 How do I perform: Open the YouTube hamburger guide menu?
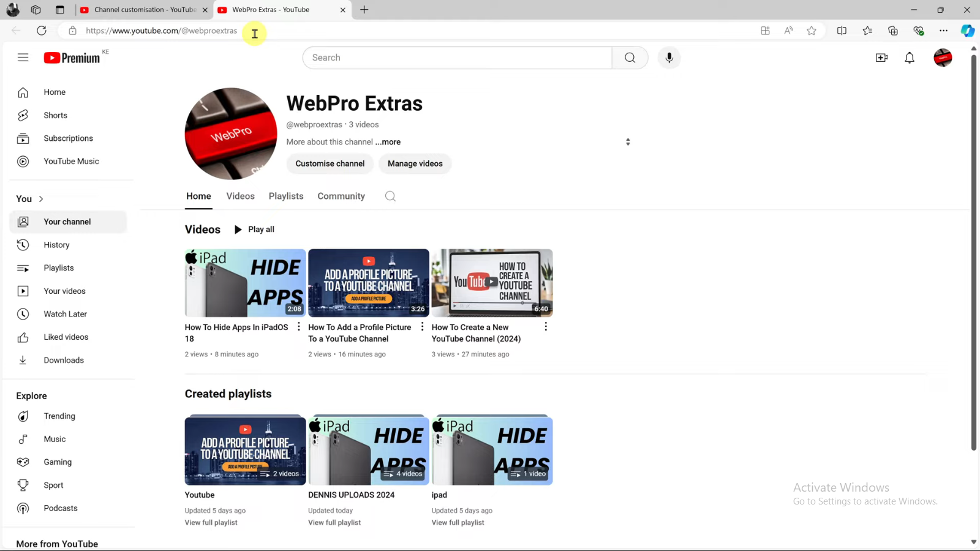pos(23,58)
